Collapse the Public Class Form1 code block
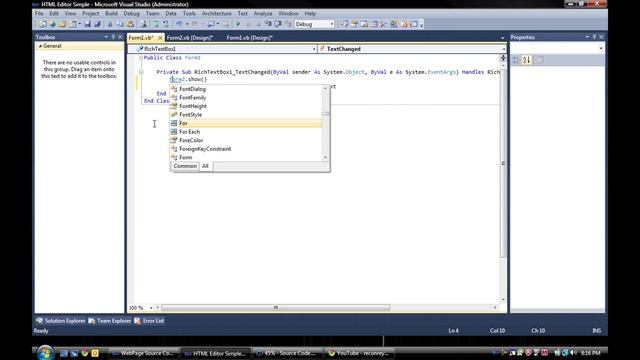The width and height of the screenshot is (640, 360). coord(140,58)
